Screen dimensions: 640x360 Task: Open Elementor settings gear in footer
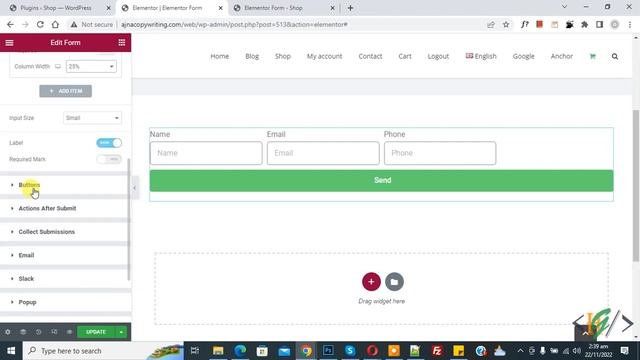tap(8, 332)
